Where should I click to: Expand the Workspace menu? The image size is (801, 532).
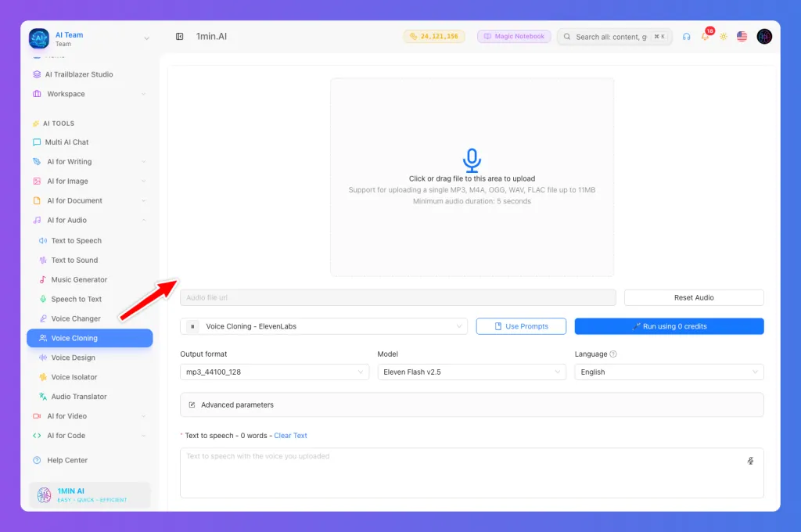coord(90,94)
